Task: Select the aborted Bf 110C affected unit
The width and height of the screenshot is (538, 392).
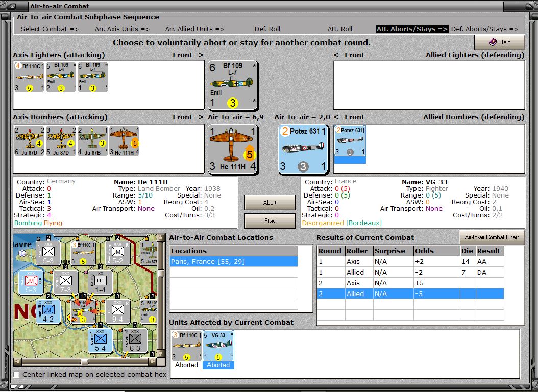Action: click(186, 350)
